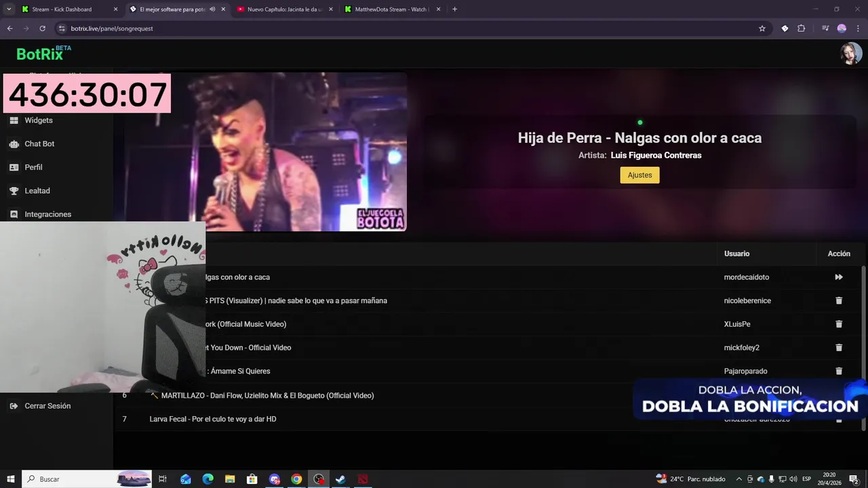Viewport: 868px width, 488px height.
Task: Click artist name Luis Figueroa Contreras
Action: [656, 155]
